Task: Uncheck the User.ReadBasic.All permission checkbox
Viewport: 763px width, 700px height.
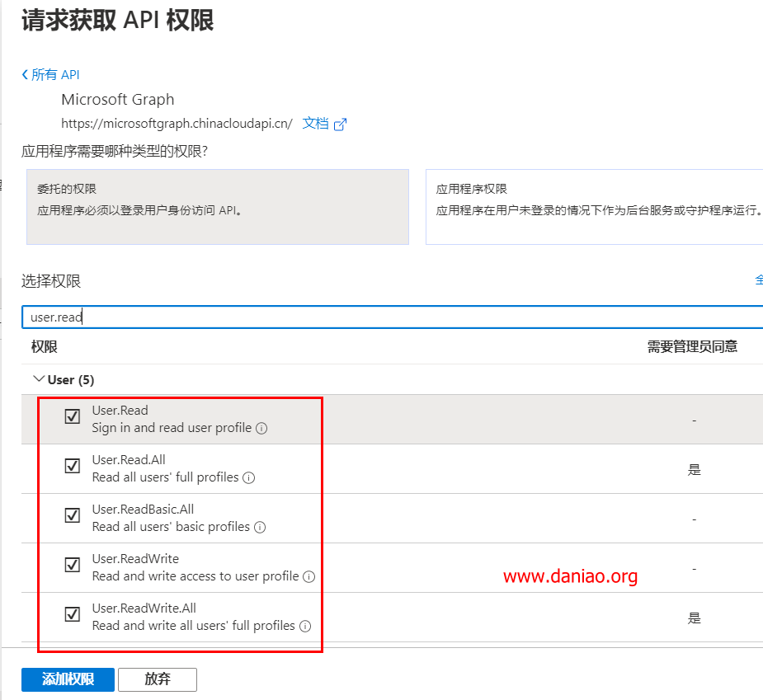Action: point(73,515)
